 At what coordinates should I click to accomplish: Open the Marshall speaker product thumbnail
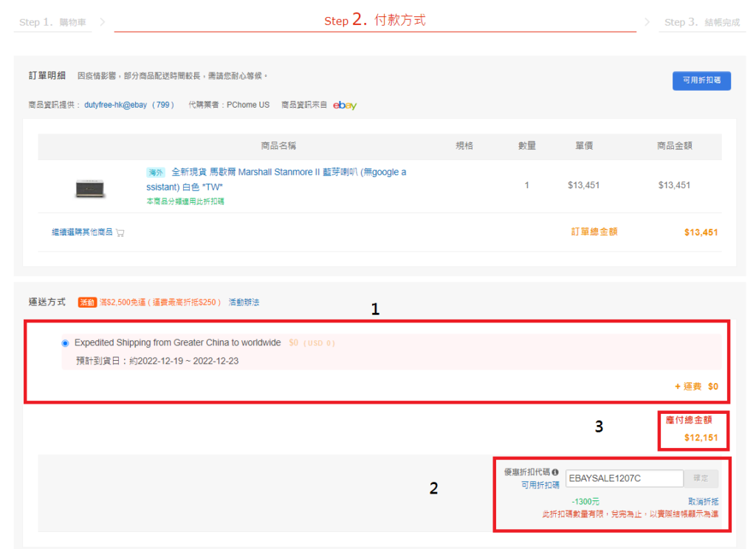point(91,188)
